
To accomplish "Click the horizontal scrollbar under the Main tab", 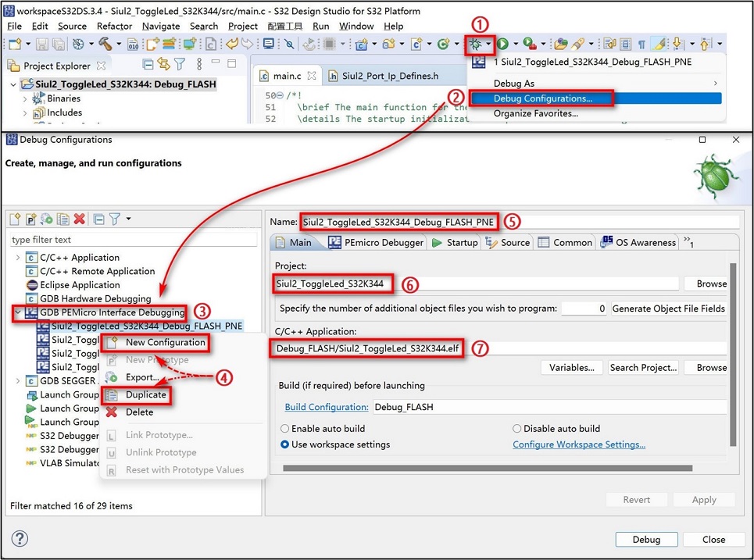I will click(488, 468).
